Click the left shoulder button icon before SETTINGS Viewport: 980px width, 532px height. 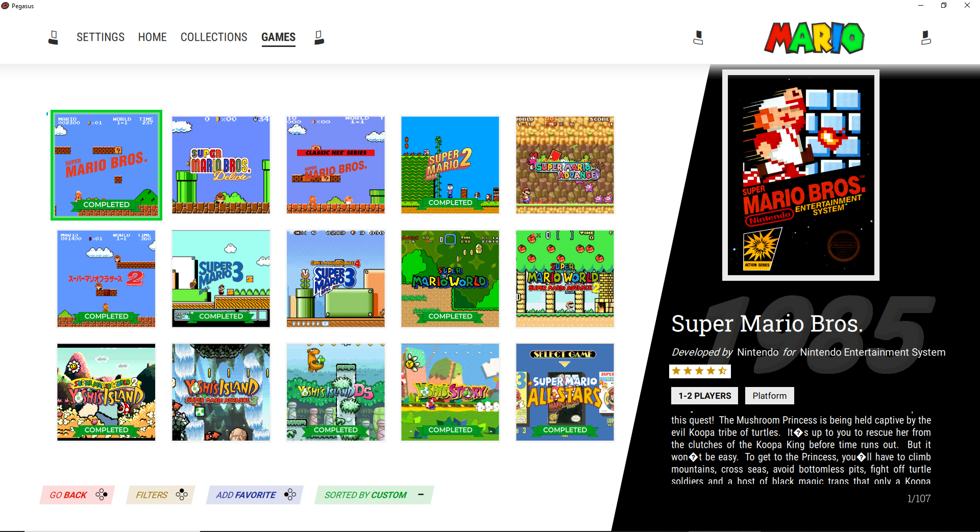click(x=53, y=37)
